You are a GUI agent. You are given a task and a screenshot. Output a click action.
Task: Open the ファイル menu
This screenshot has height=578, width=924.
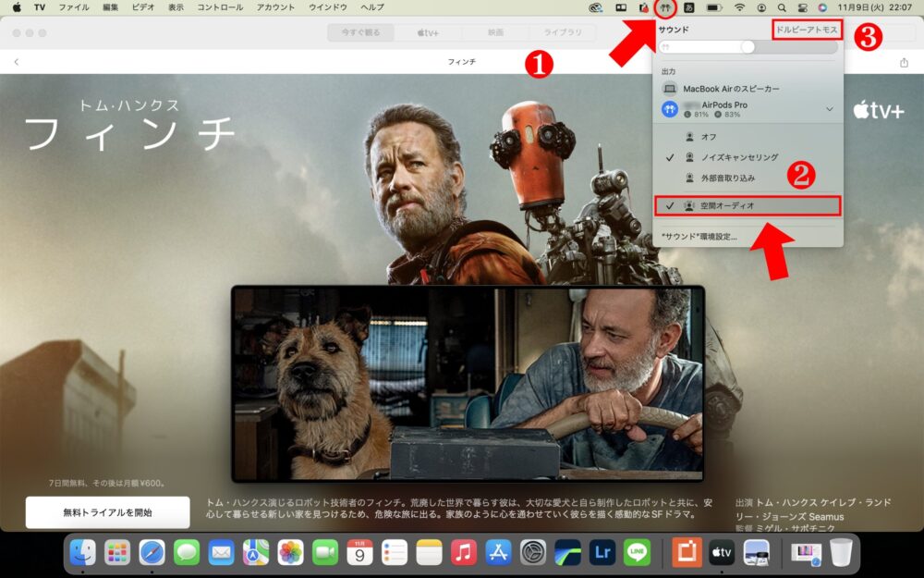[x=74, y=7]
